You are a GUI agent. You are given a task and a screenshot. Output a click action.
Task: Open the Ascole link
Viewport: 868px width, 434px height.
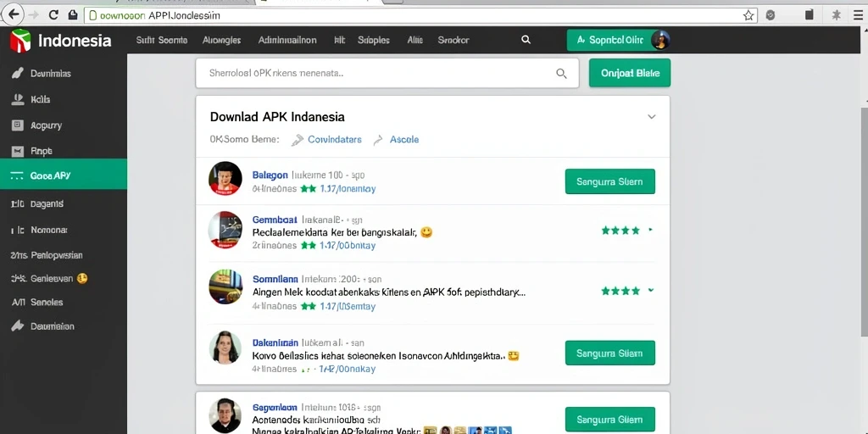point(404,140)
